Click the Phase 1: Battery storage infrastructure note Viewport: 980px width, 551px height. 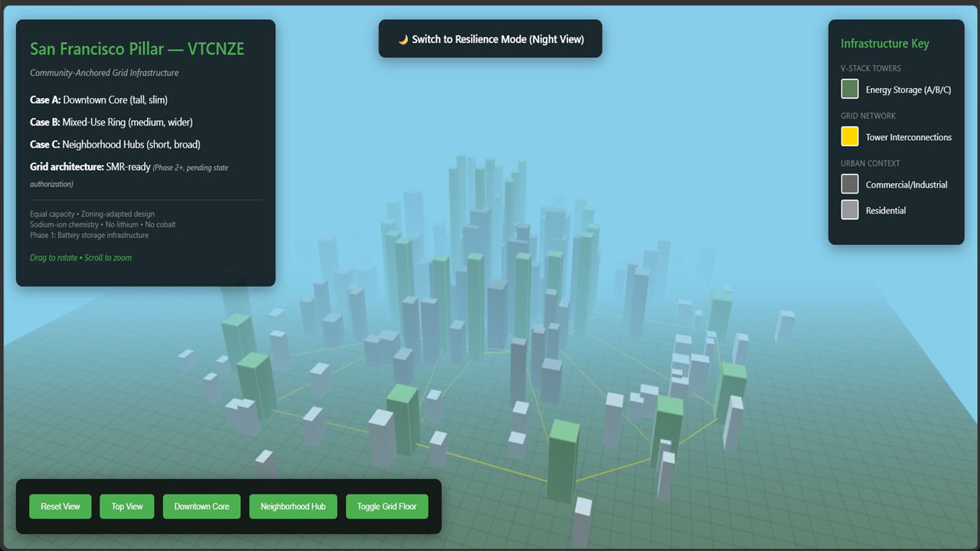pyautogui.click(x=90, y=235)
